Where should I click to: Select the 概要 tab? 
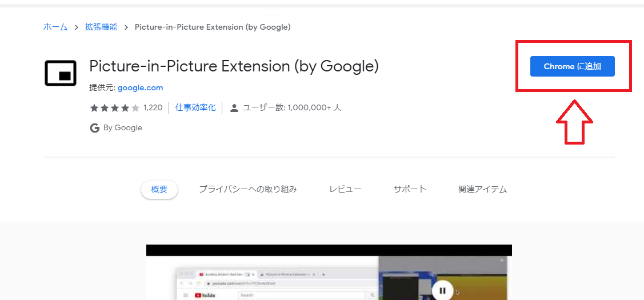point(159,190)
